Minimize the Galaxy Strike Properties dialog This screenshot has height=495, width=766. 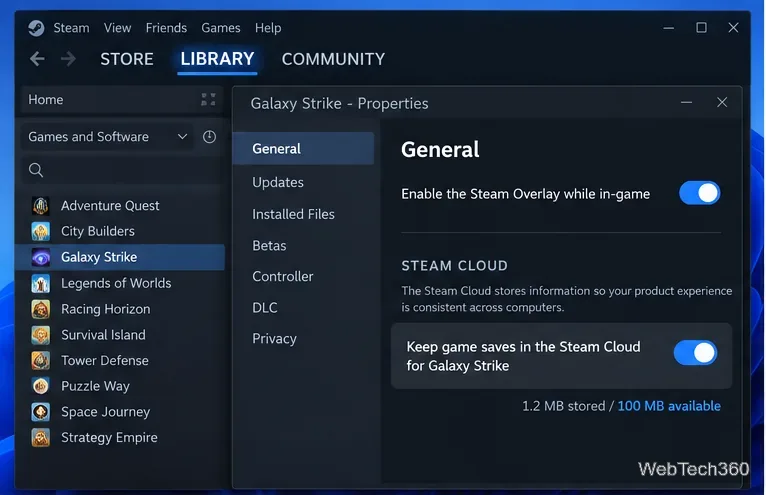686,103
